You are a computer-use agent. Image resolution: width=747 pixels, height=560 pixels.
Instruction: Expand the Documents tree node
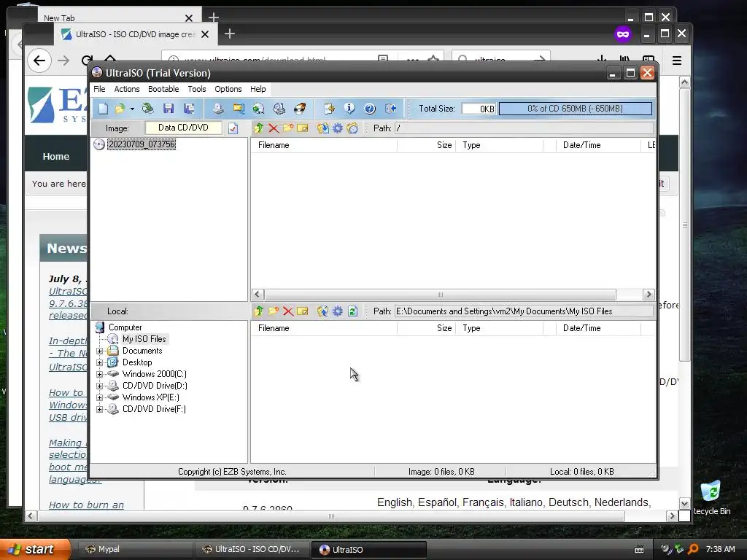[99, 351]
